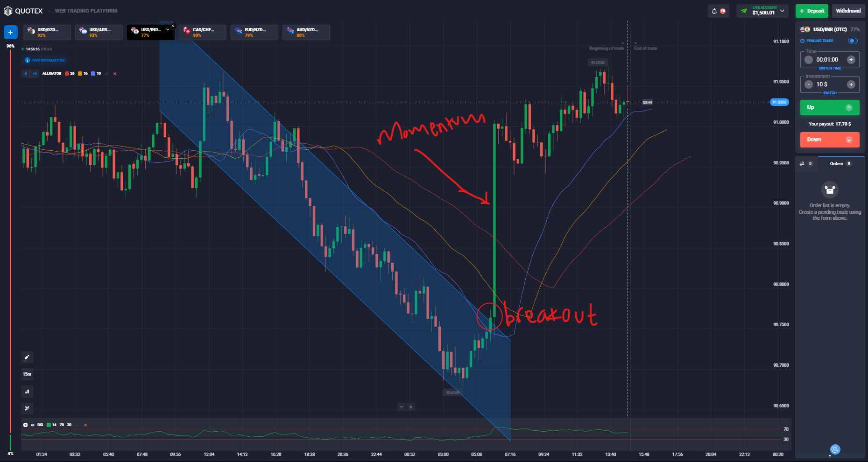
Task: Click the USD/INR (OTC) pair header
Action: pos(830,29)
